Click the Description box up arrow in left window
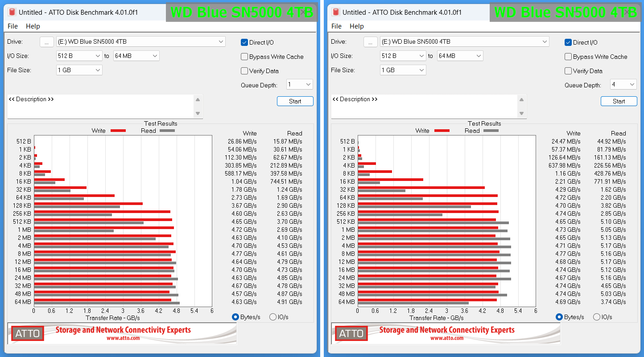This screenshot has width=644, height=357. [198, 100]
